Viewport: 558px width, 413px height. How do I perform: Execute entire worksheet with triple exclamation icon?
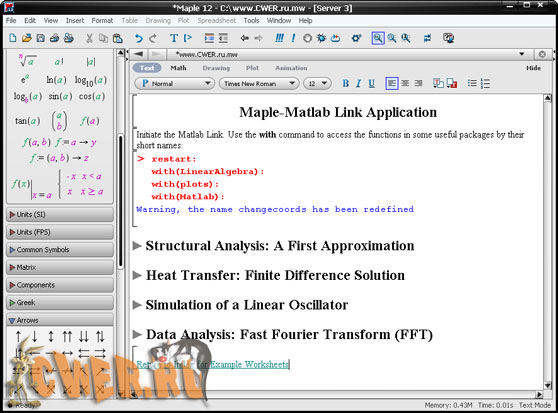(279, 38)
